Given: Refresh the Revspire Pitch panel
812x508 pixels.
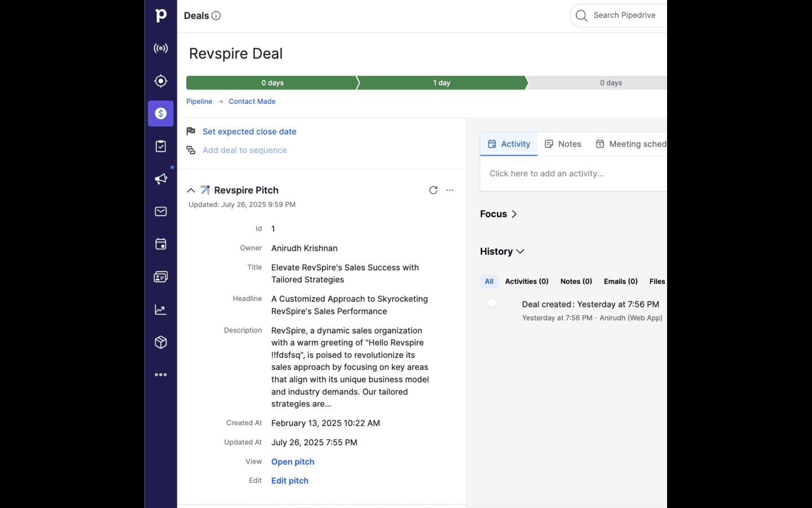Looking at the screenshot, I should (x=433, y=190).
